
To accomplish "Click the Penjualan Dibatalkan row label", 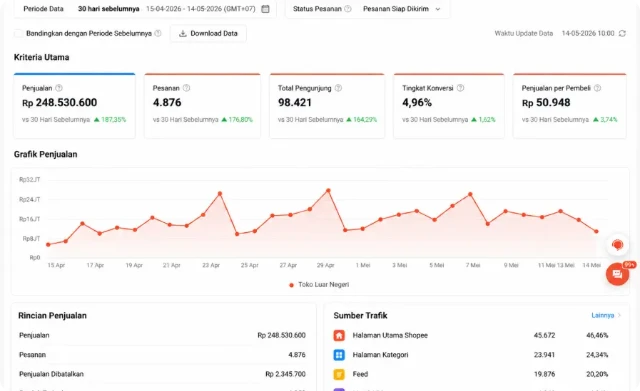I will click(x=51, y=374).
